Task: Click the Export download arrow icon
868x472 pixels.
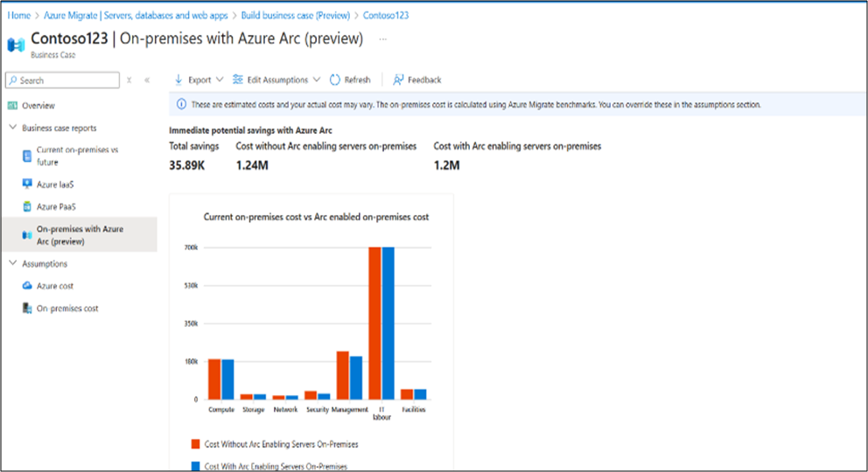Action: tap(178, 80)
